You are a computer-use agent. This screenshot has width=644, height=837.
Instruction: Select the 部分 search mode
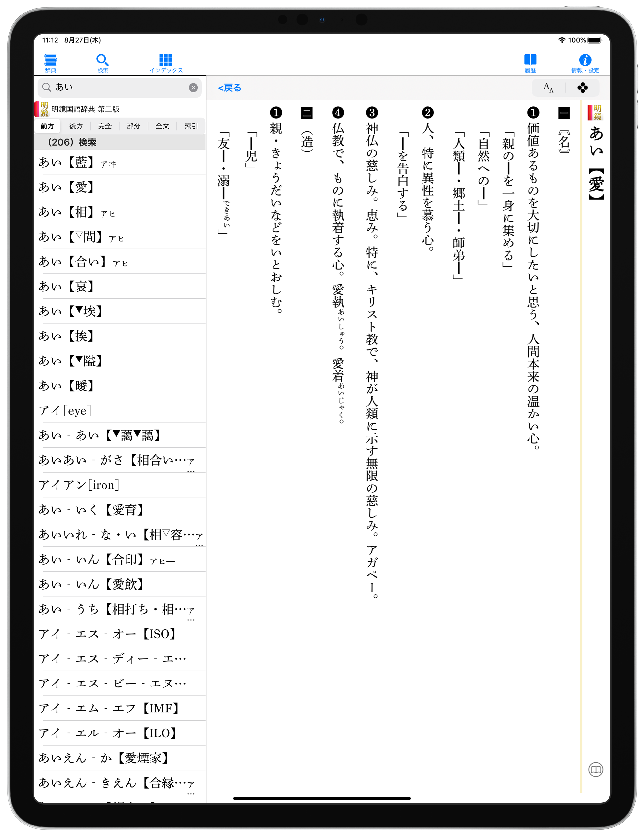pyautogui.click(x=133, y=126)
